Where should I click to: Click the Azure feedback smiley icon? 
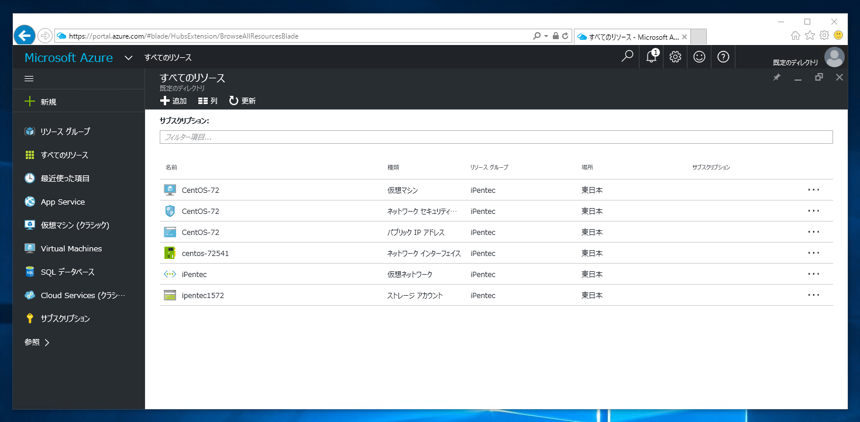(x=699, y=57)
